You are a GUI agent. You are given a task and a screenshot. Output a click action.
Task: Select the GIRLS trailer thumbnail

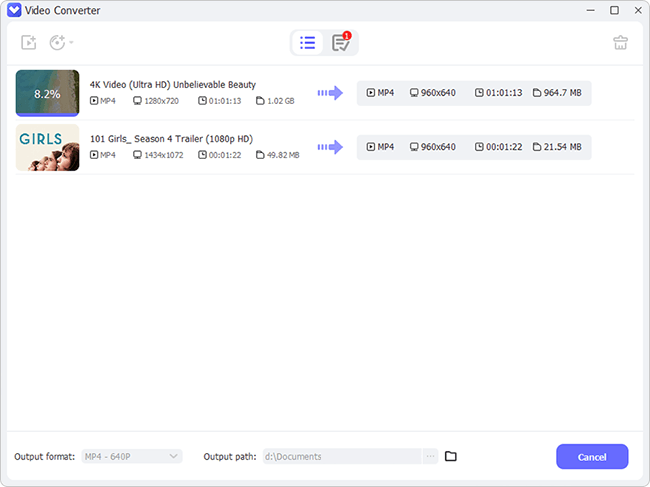pyautogui.click(x=47, y=147)
